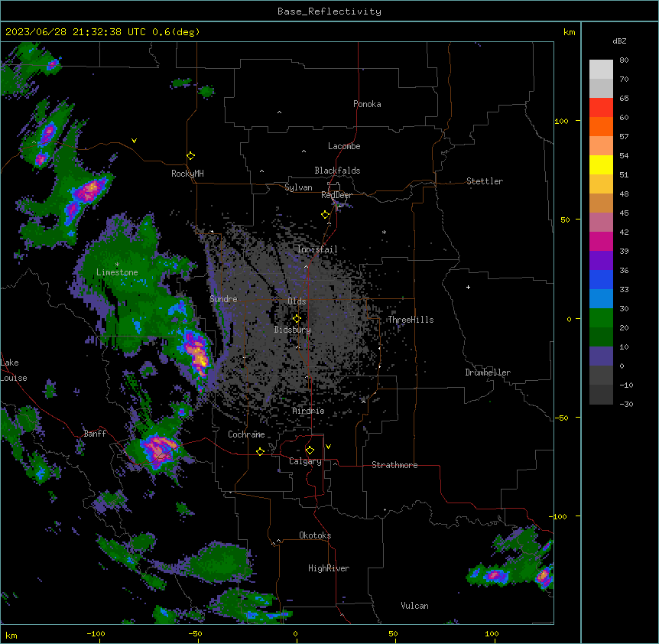
Task: Click the Base_Reflectivity title
Action: pyautogui.click(x=329, y=11)
